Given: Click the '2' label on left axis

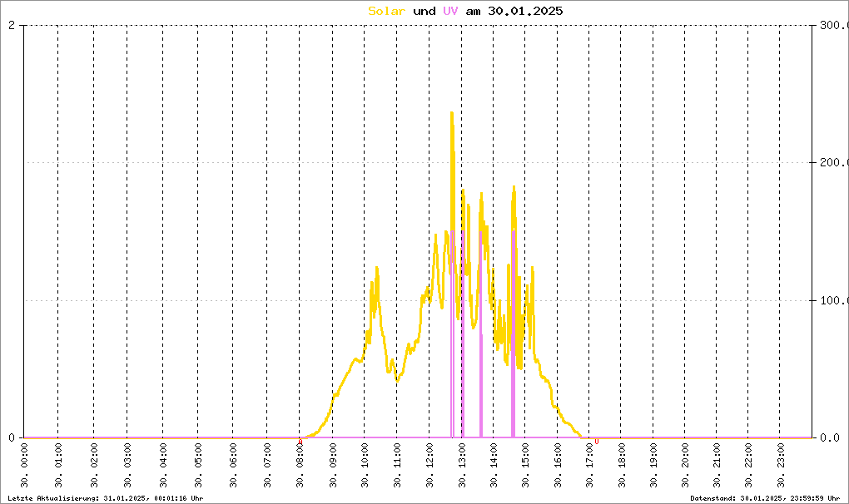Looking at the screenshot, I should (12, 25).
